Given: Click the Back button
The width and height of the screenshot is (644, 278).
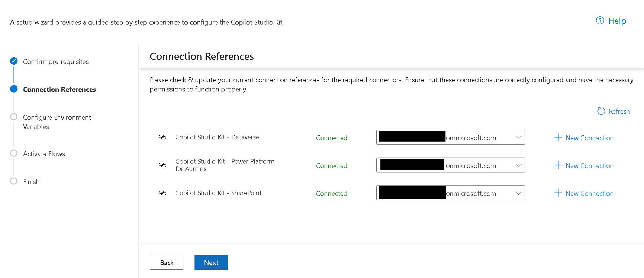Looking at the screenshot, I should point(167,262).
